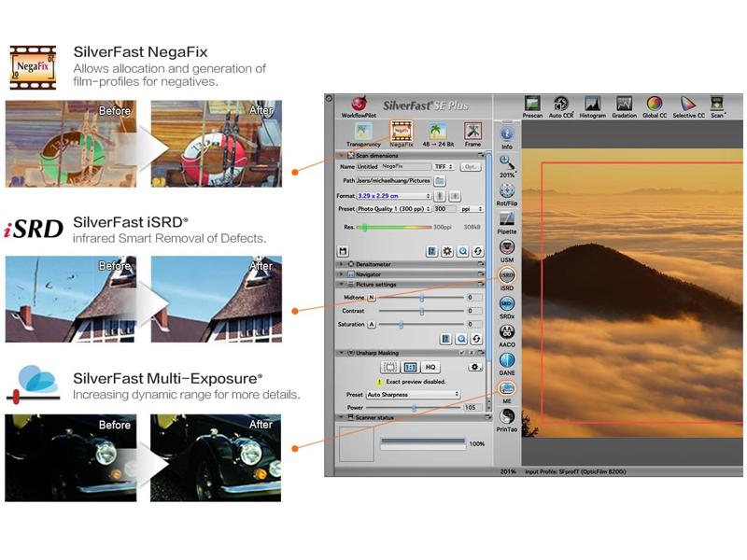Click the Midtone slider

coord(421,298)
